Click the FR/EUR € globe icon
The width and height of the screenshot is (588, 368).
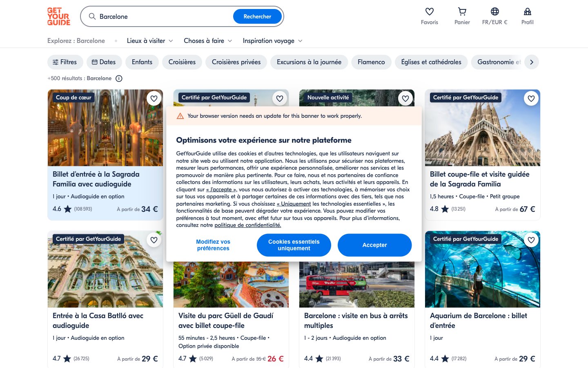[x=494, y=12]
